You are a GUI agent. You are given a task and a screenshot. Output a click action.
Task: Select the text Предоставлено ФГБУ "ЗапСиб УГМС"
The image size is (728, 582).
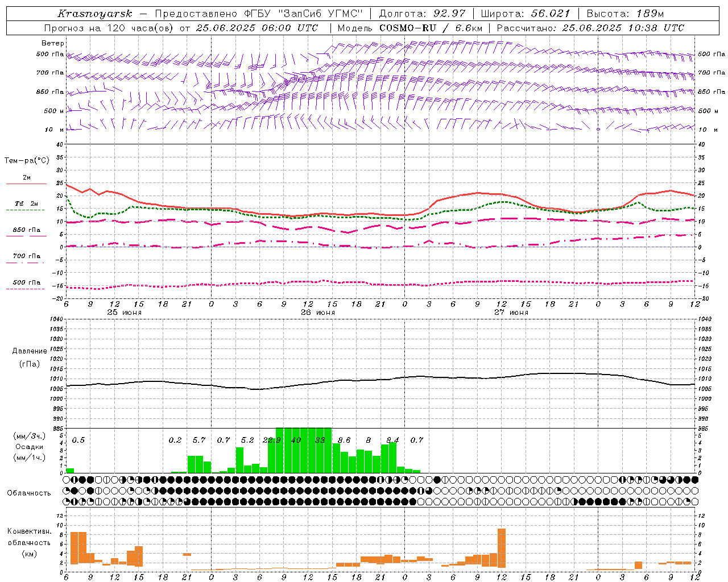pos(259,14)
